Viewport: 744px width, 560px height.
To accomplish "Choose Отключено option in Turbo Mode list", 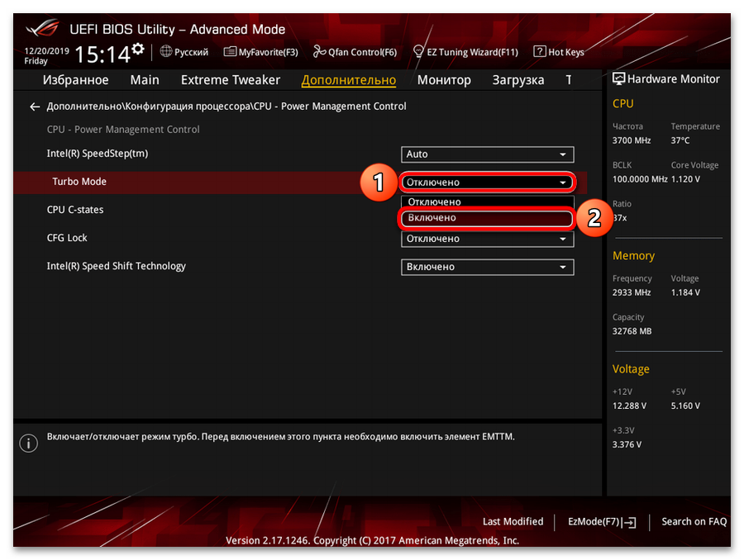I will [x=487, y=202].
